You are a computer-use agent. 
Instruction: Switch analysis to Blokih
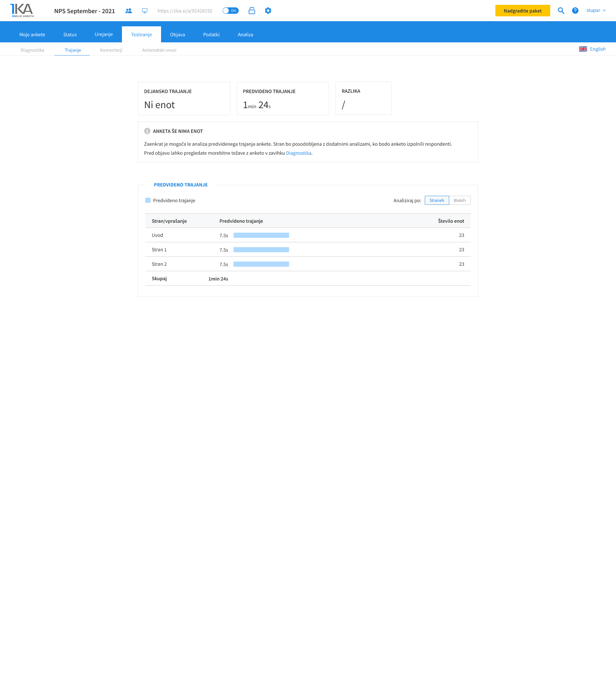(x=459, y=200)
